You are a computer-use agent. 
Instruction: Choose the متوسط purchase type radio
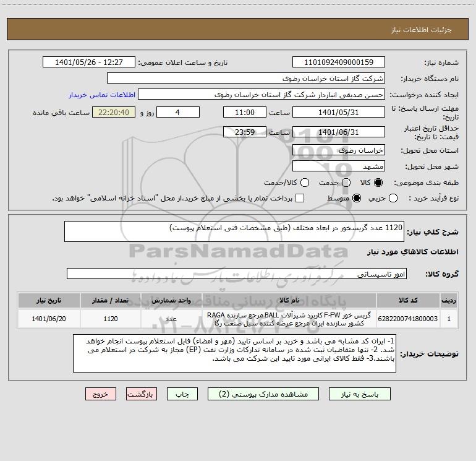(x=357, y=198)
